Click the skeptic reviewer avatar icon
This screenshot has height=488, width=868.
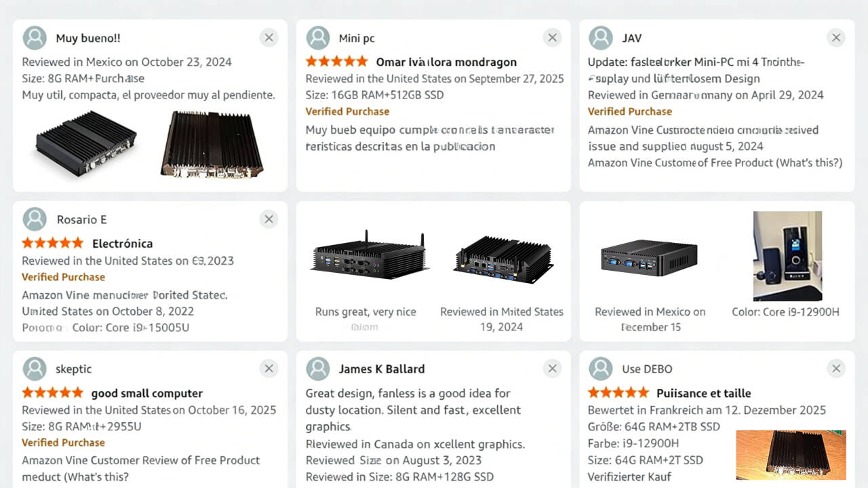point(35,369)
